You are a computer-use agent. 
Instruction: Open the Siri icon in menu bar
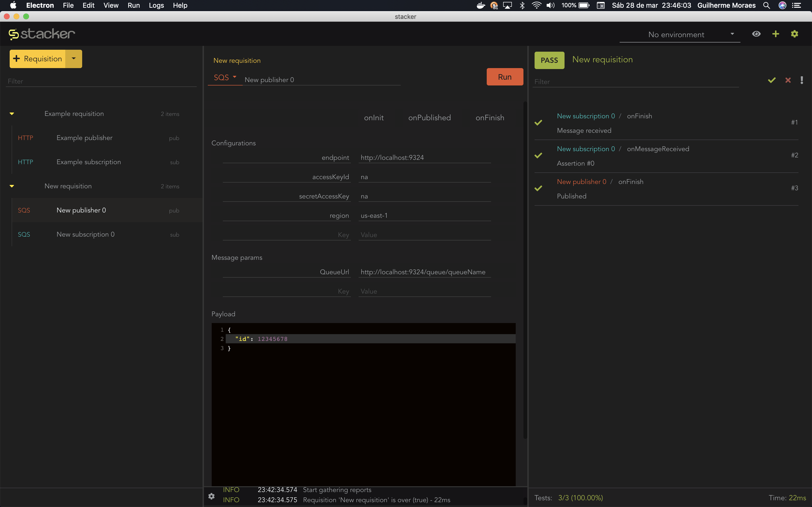783,5
